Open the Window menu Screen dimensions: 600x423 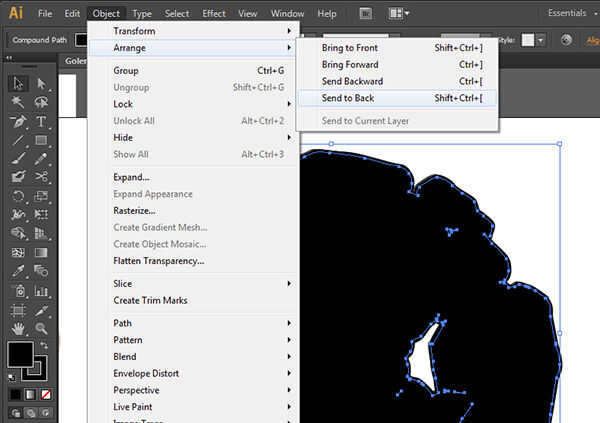pos(287,14)
